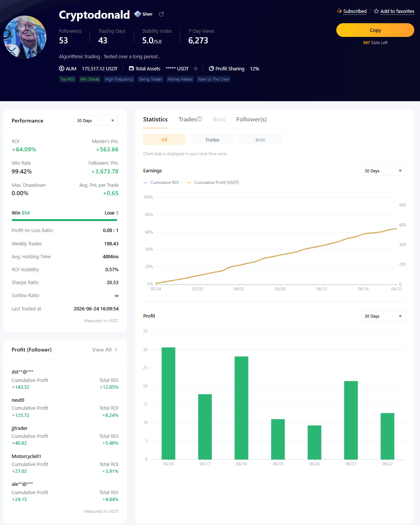This screenshot has height=525, width=420.
Task: Click the Avg. Holding Time value 48Mins
Action: click(111, 257)
